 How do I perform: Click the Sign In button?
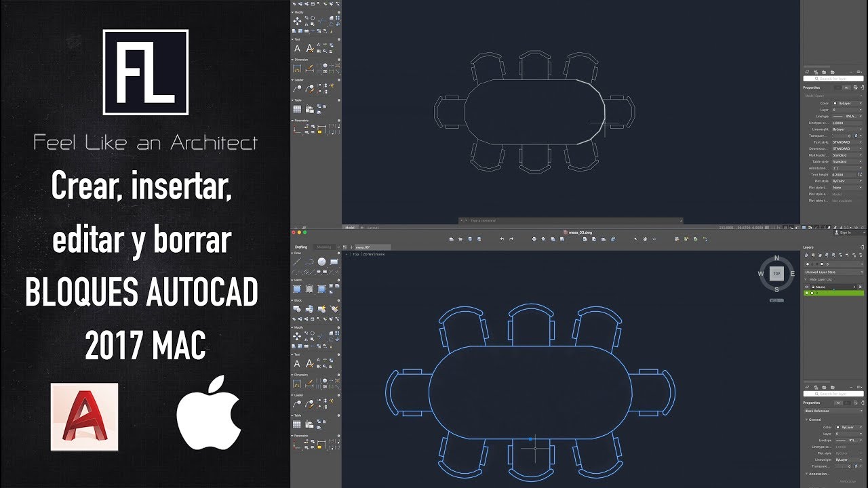[843, 232]
